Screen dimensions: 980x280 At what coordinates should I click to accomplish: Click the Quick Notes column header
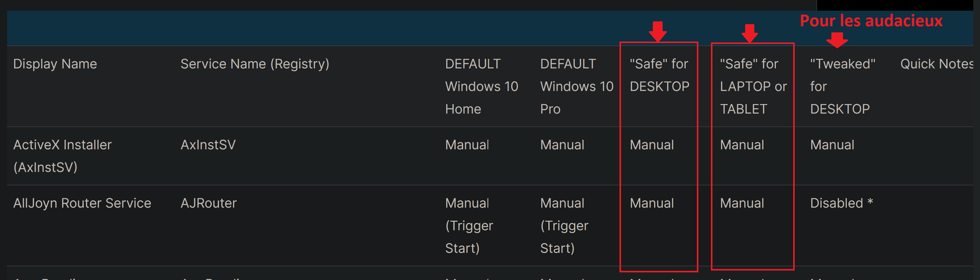937,64
